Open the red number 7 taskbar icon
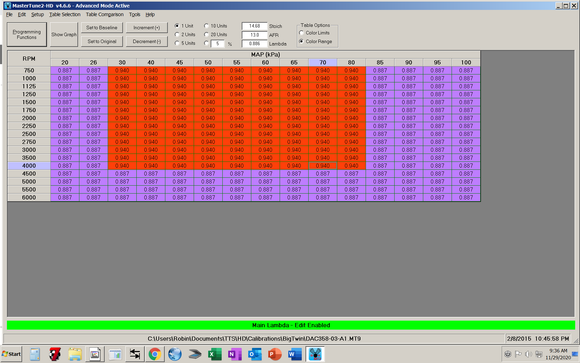Viewport: 580px width, 363px height. point(55,354)
